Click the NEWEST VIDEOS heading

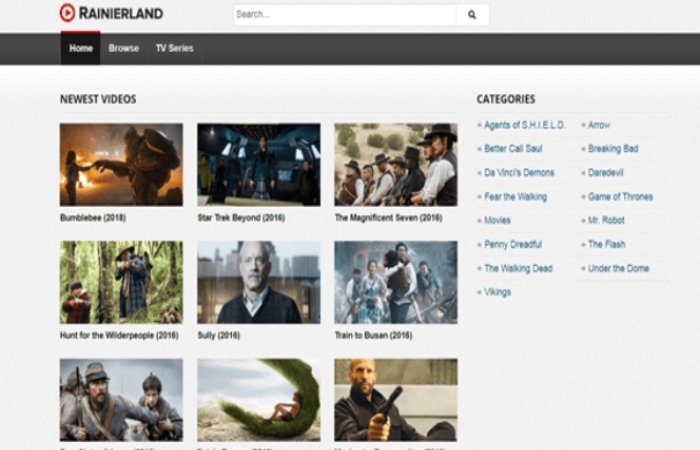point(98,99)
